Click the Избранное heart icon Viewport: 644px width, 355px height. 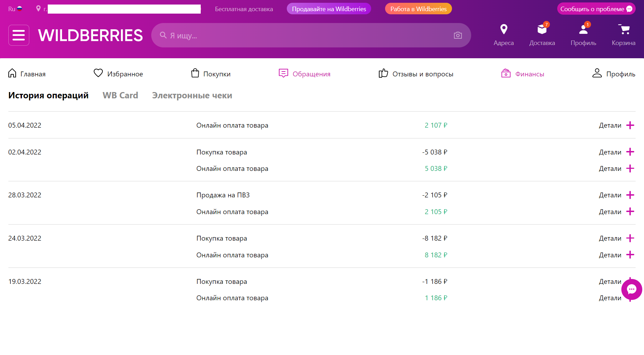(x=98, y=73)
